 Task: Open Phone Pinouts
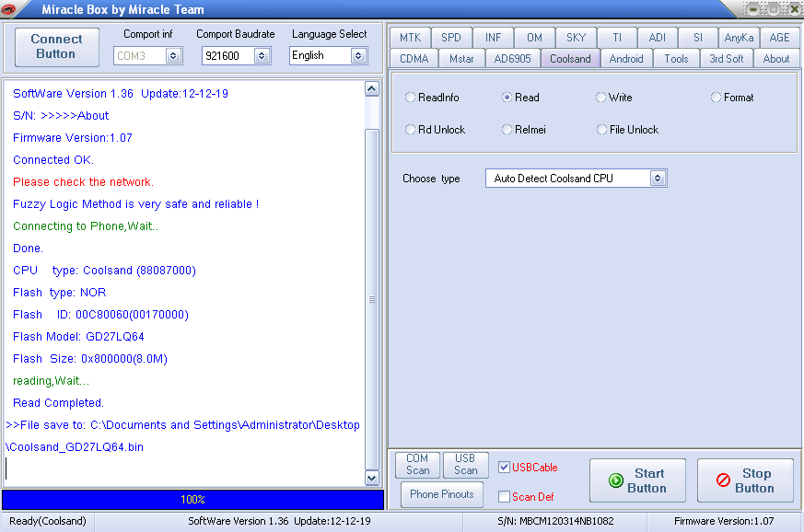441,494
